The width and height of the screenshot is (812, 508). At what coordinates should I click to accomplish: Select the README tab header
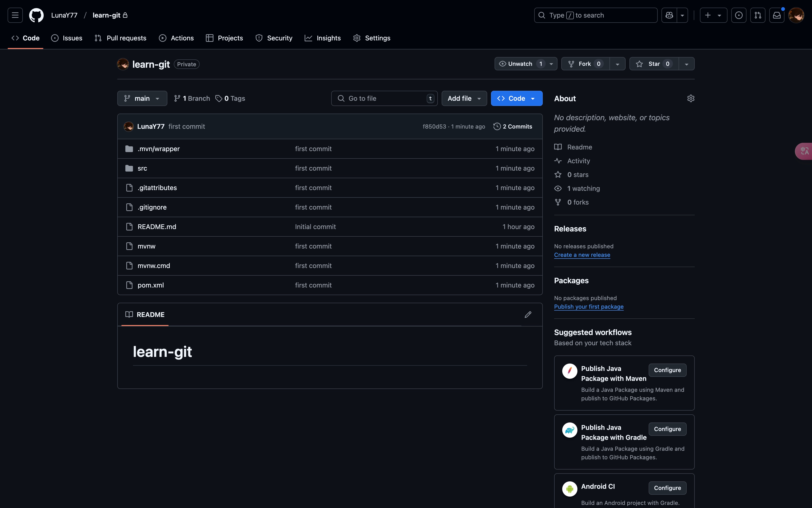(x=145, y=315)
